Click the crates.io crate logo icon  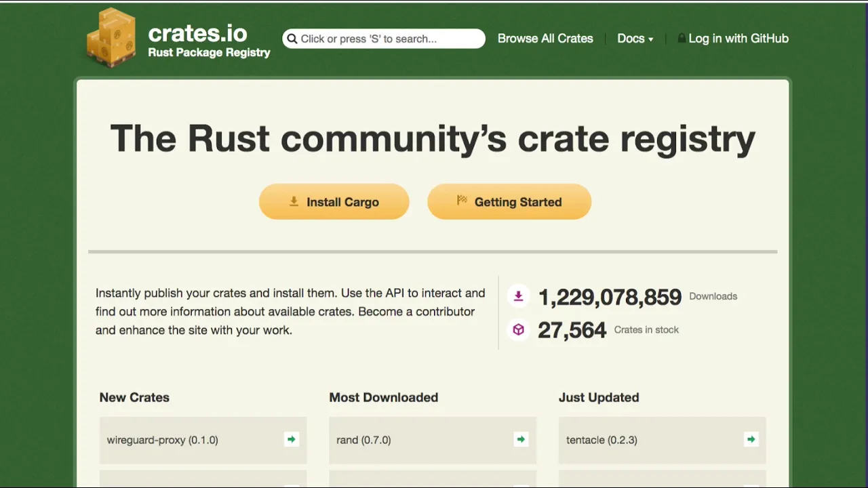coord(111,37)
